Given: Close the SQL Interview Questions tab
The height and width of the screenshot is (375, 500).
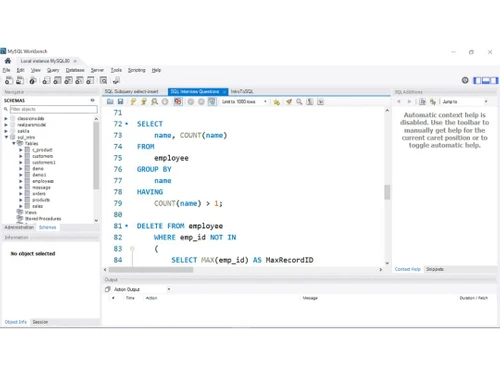Looking at the screenshot, I should (224, 92).
